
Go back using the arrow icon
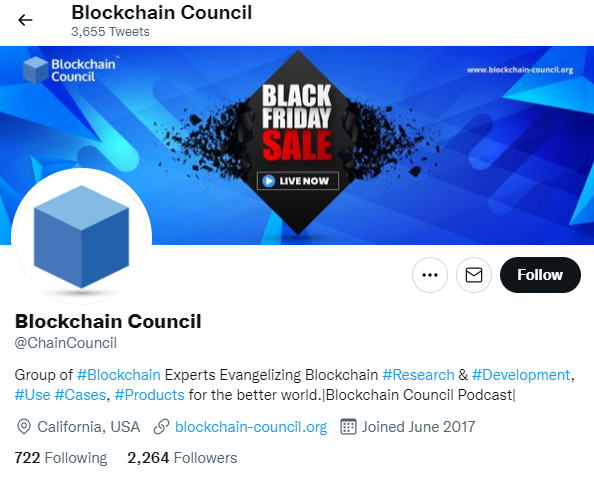click(25, 20)
